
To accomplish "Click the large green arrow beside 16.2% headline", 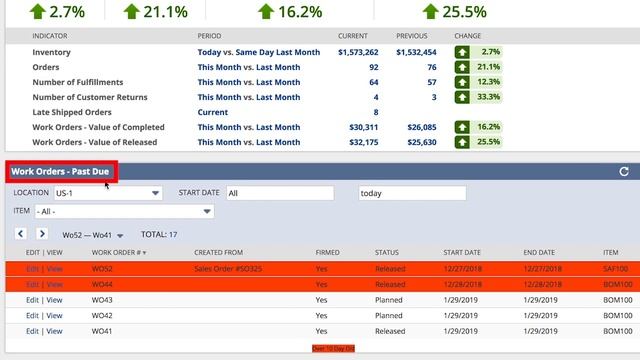I will (x=266, y=11).
